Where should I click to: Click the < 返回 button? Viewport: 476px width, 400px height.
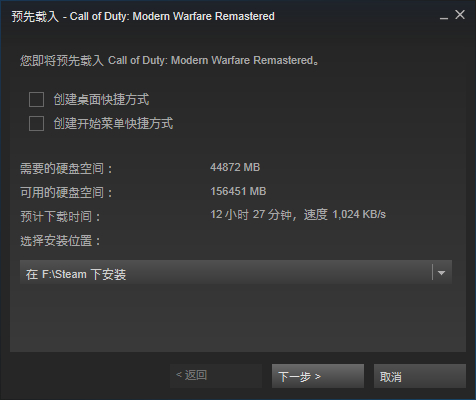(x=216, y=376)
